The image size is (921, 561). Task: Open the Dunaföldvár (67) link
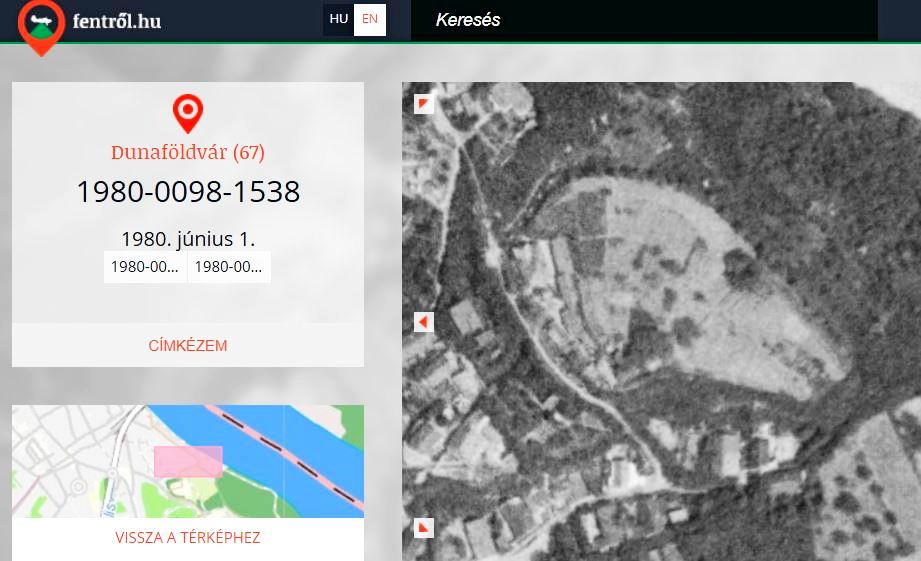click(188, 153)
